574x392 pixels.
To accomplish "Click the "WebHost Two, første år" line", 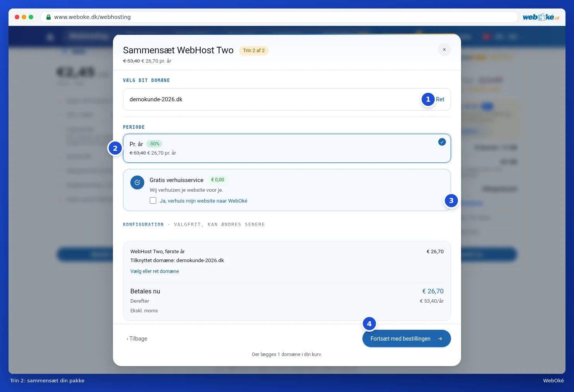I will 157,252.
